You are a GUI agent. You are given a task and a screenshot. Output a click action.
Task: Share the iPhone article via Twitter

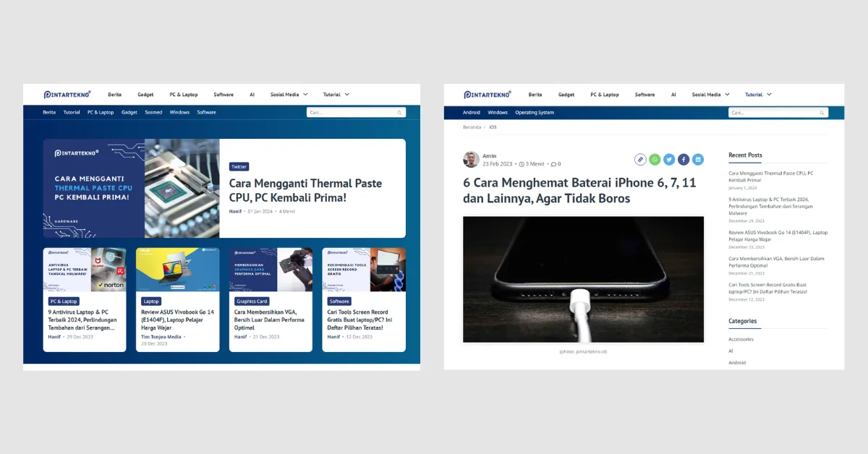(x=669, y=159)
